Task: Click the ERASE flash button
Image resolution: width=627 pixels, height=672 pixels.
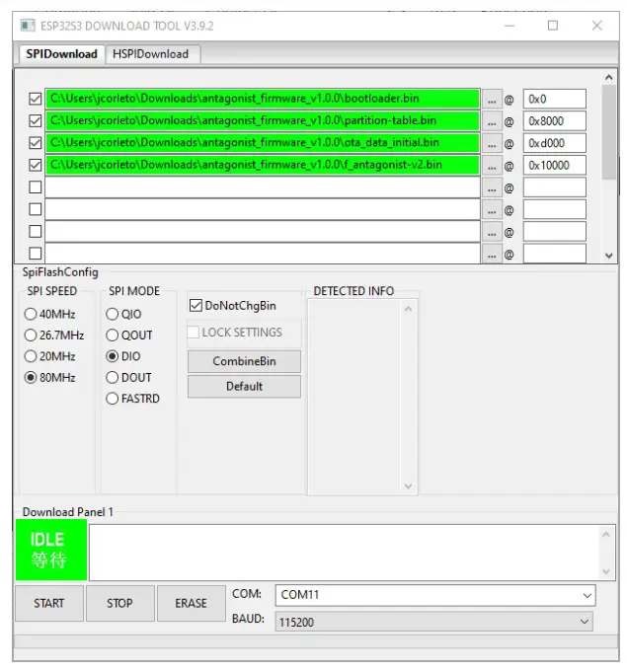Action: (x=191, y=603)
